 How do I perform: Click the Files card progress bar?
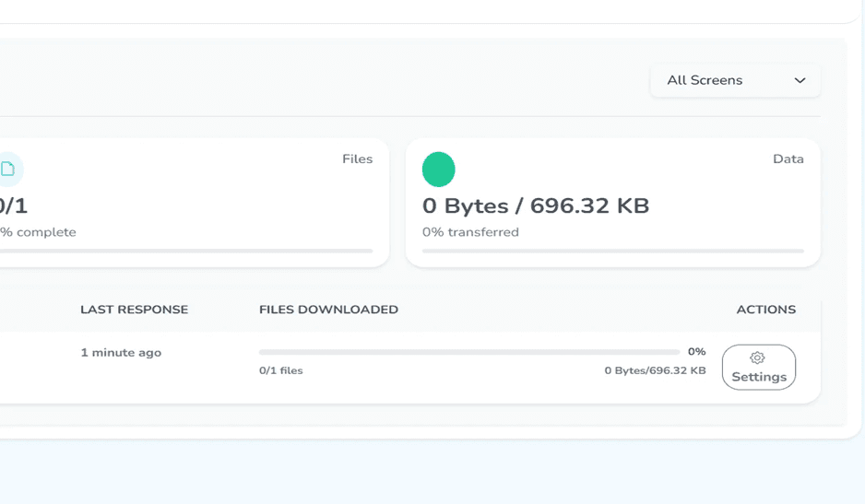[186, 251]
